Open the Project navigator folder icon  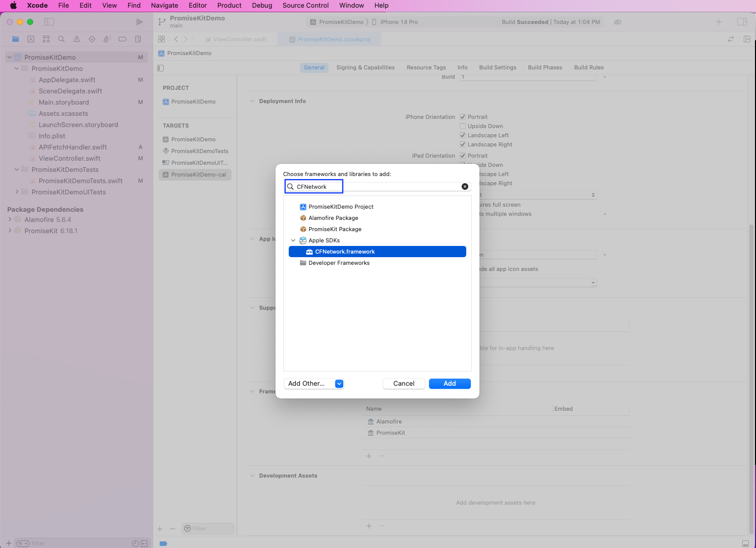click(15, 39)
